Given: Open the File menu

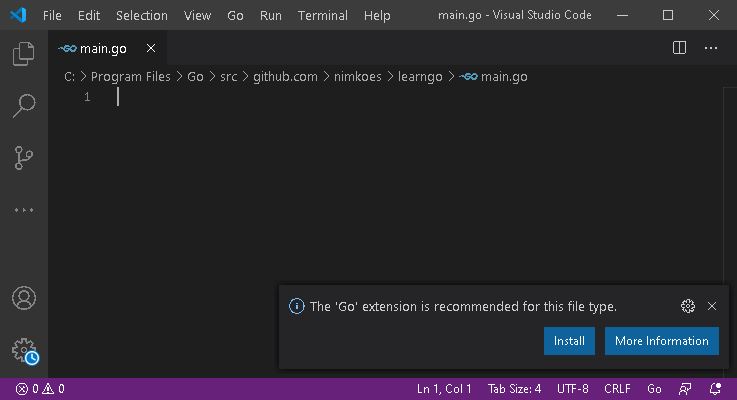Looking at the screenshot, I should pyautogui.click(x=52, y=16).
